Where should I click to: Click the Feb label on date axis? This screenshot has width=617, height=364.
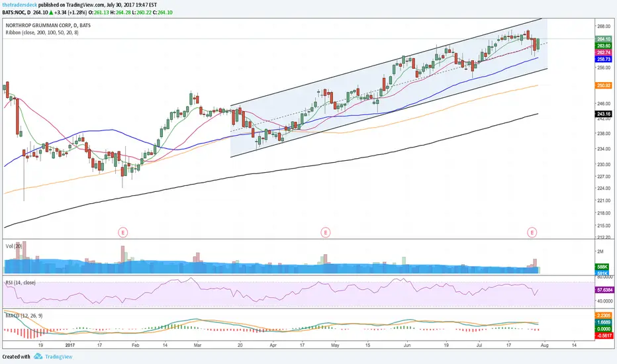pyautogui.click(x=135, y=345)
